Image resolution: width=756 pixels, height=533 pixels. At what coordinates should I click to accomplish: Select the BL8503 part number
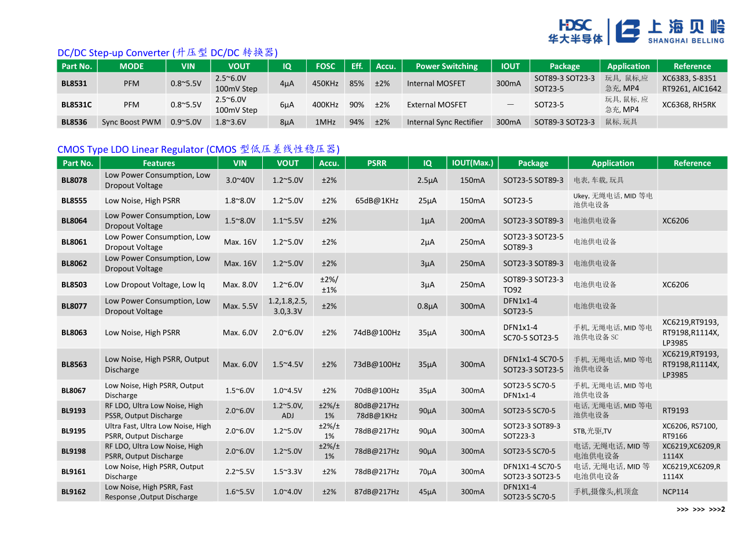(x=74, y=285)
